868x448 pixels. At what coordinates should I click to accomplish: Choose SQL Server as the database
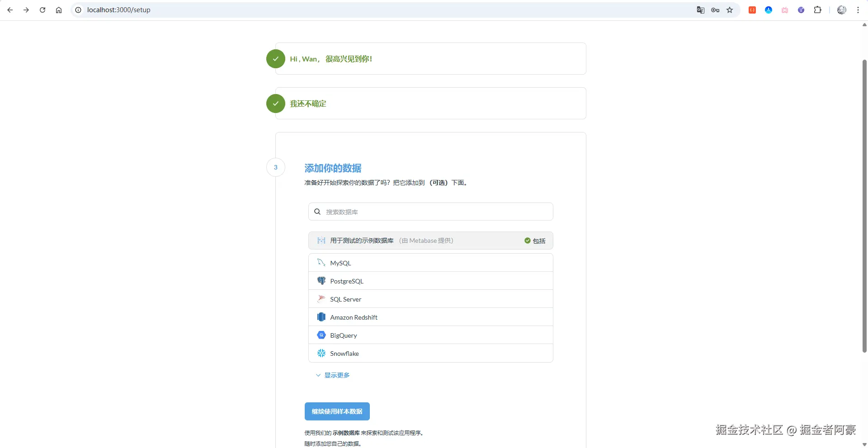click(431, 299)
